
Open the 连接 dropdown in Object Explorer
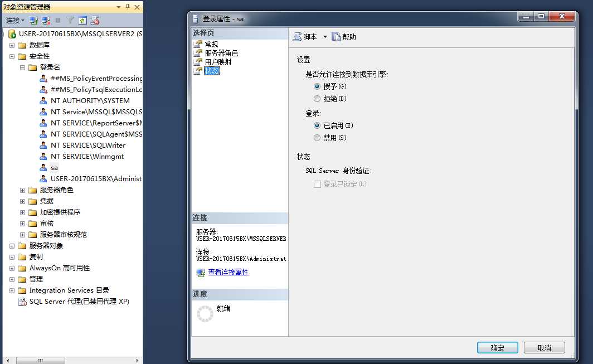click(x=15, y=21)
